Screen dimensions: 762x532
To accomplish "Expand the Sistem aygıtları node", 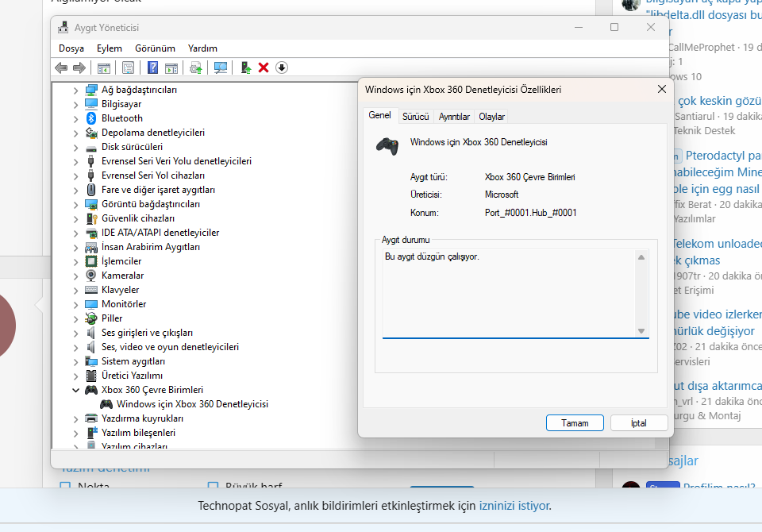I will 76,361.
